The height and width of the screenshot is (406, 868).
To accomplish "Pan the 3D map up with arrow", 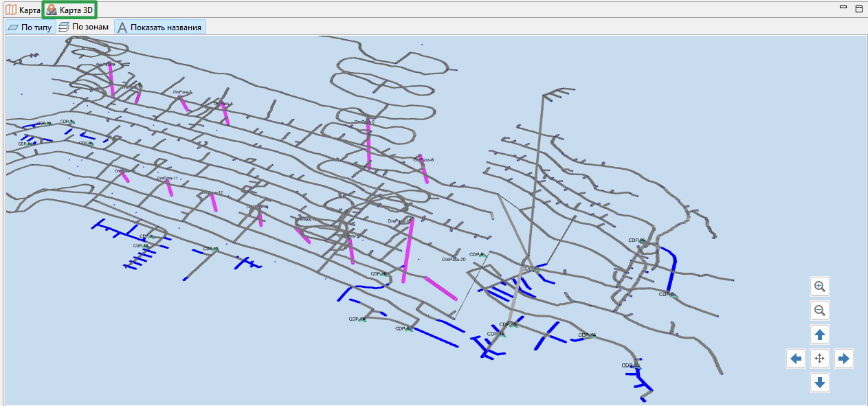I will (819, 335).
